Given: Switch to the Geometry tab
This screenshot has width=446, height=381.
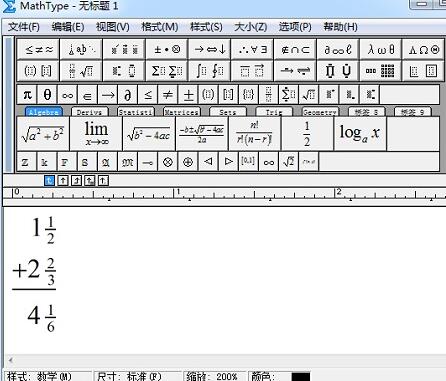Looking at the screenshot, I should pyautogui.click(x=320, y=112).
